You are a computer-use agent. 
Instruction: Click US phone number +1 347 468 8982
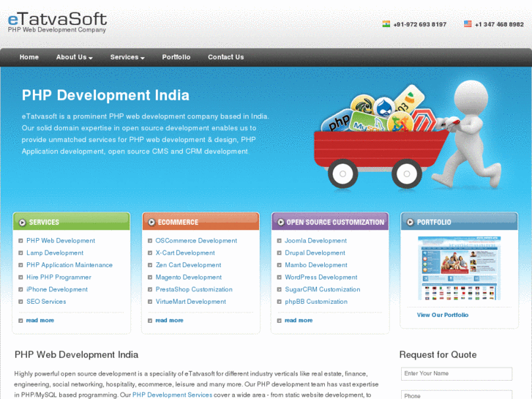point(499,24)
